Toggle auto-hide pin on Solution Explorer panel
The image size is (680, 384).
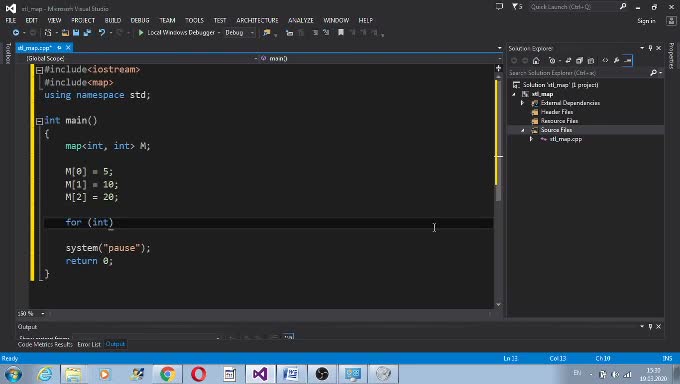click(x=650, y=48)
